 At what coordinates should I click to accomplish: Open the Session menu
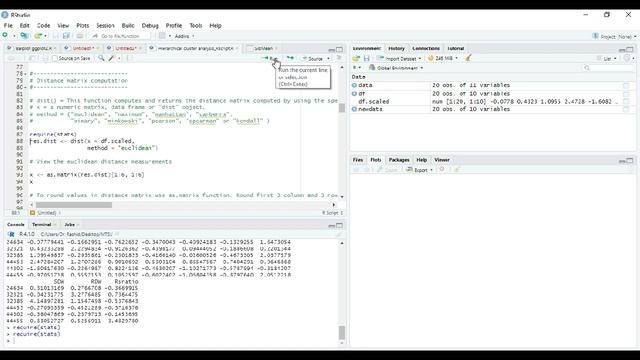[105, 25]
